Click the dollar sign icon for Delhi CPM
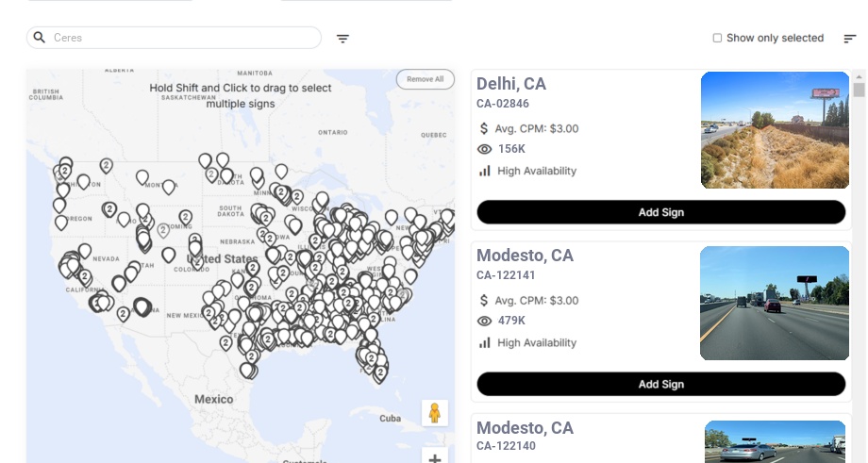This screenshot has height=463, width=868. 484,128
